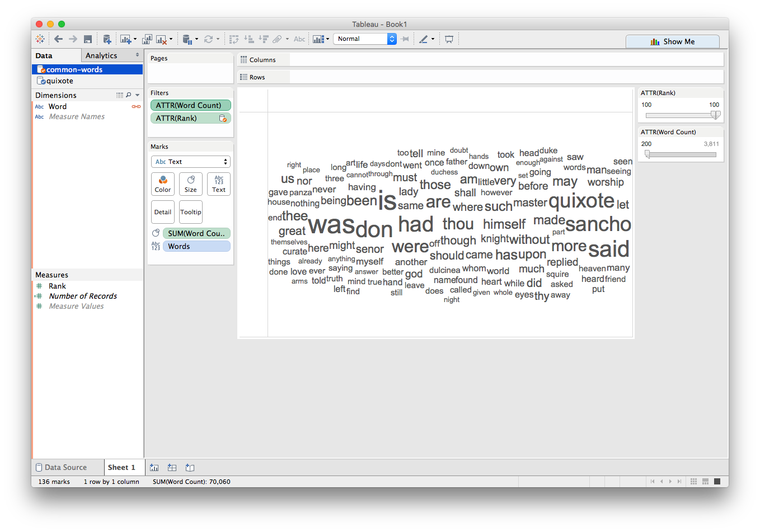Select the ATTR(Rank) filter pill
Screen dimensions: 760x532
pyautogui.click(x=191, y=118)
